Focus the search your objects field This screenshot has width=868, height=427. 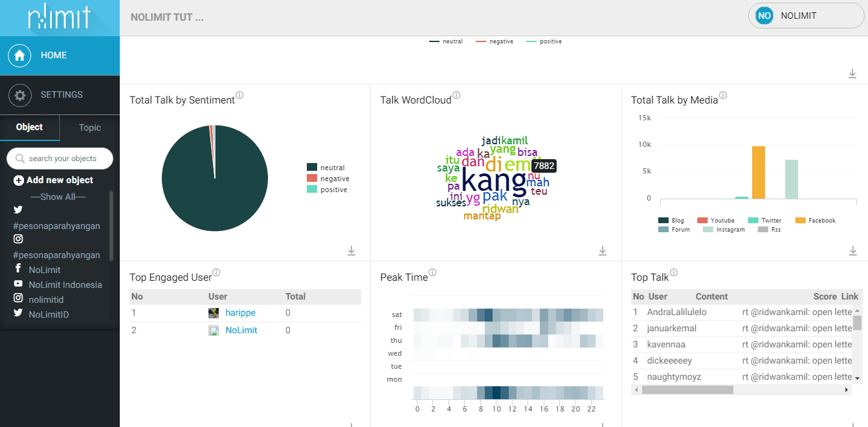(60, 159)
